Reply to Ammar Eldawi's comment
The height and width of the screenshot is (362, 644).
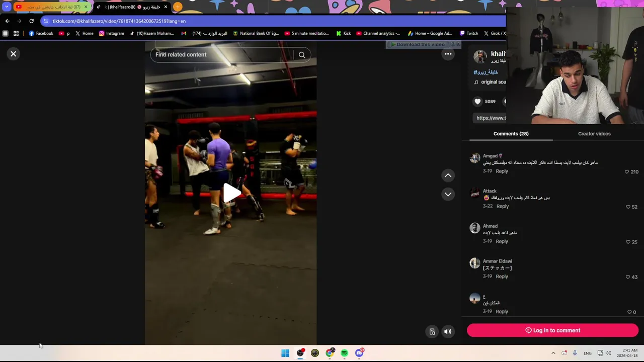pyautogui.click(x=502, y=277)
